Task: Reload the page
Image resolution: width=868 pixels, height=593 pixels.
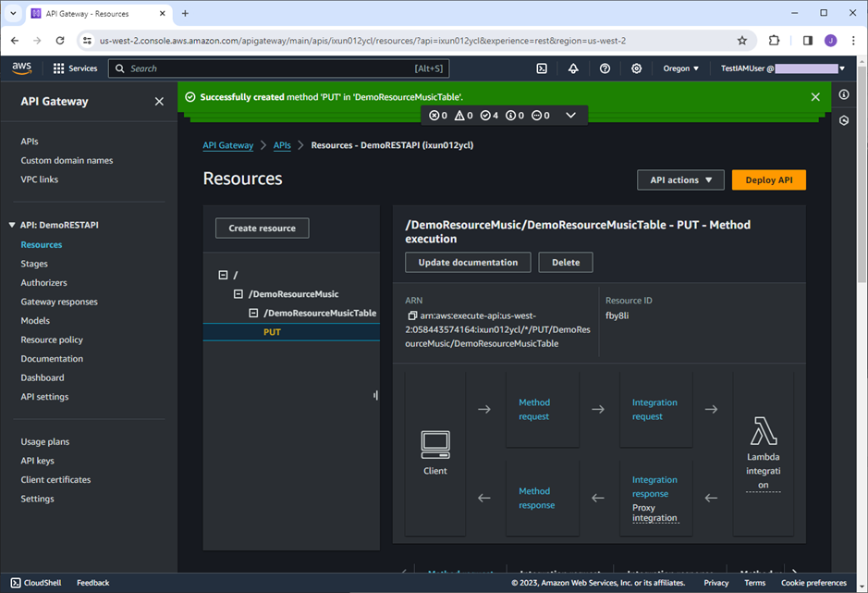Action: coord(60,41)
